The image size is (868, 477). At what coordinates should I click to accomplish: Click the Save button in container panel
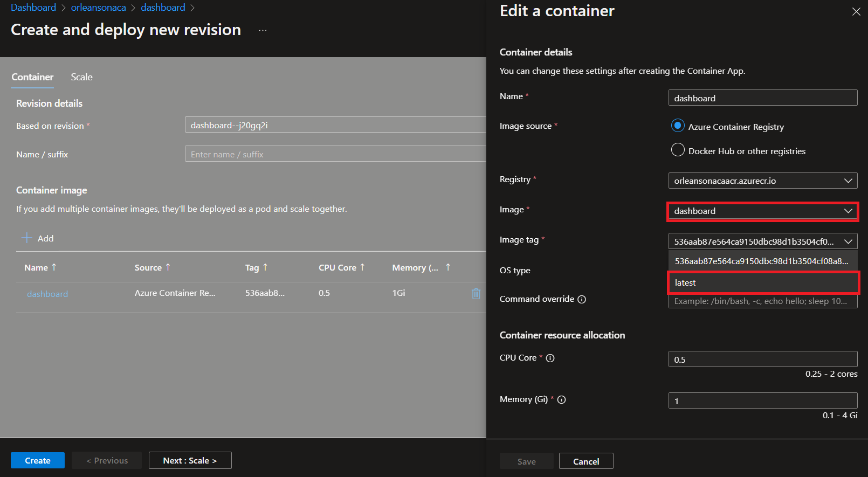click(527, 461)
